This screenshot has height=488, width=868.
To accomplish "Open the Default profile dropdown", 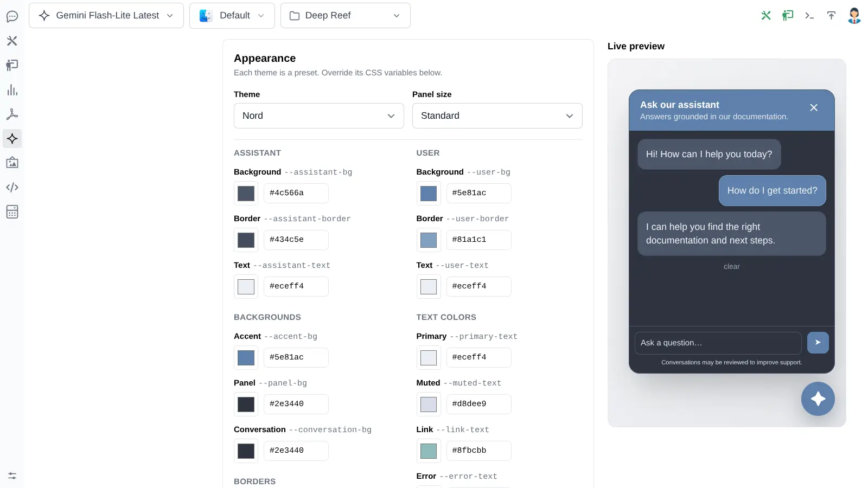I will [x=232, y=16].
